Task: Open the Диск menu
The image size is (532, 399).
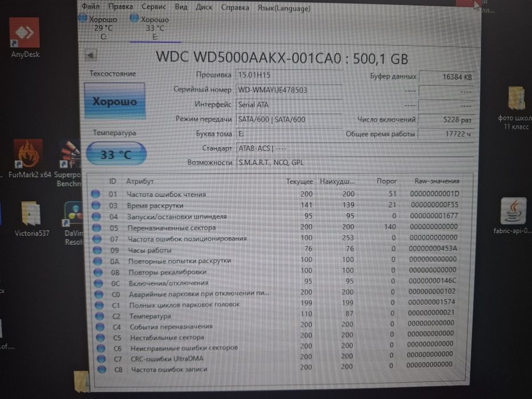Action: point(204,7)
